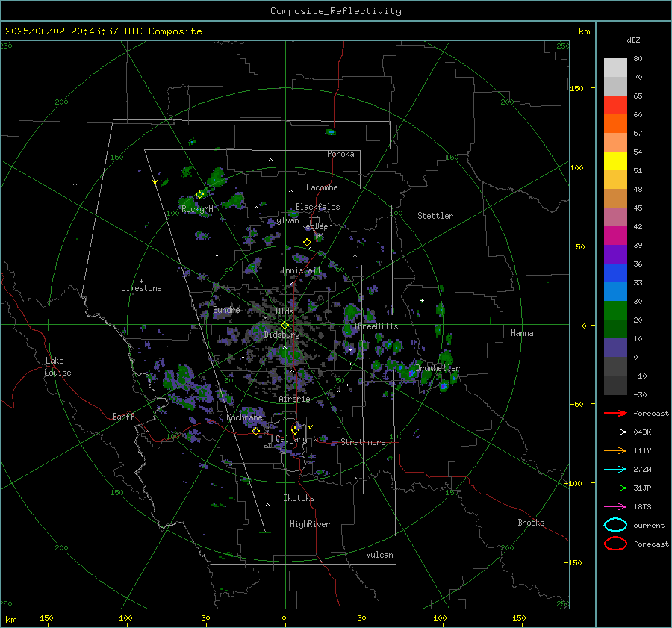Click the Ponoka city label
672x628 pixels.
coord(340,154)
